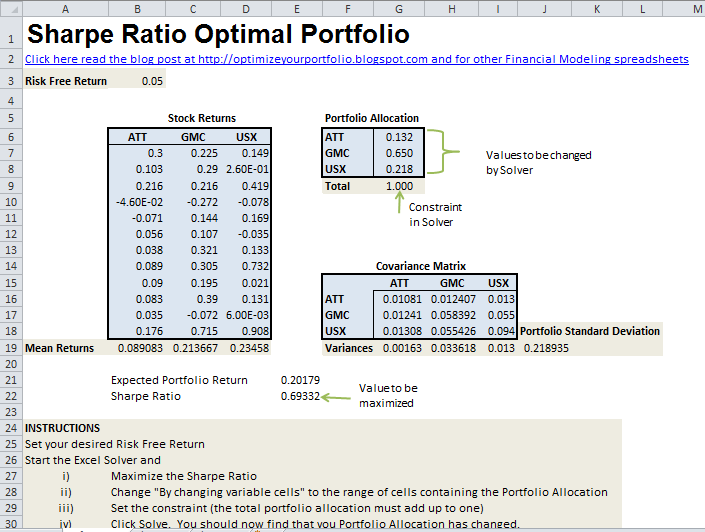Select the GMC header in Covariance Matrix
This screenshot has height=532, width=705.
(452, 283)
